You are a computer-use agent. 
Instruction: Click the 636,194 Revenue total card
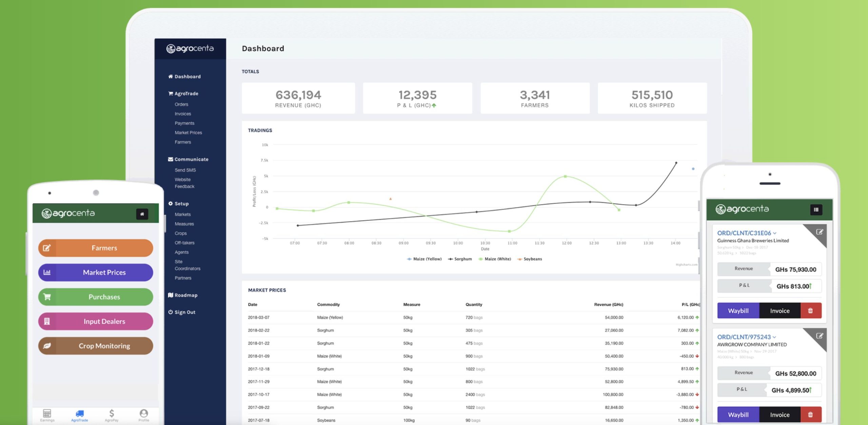pos(298,98)
